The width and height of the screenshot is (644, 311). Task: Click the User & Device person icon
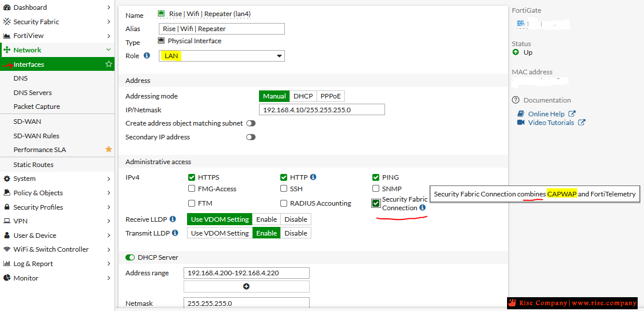point(6,236)
